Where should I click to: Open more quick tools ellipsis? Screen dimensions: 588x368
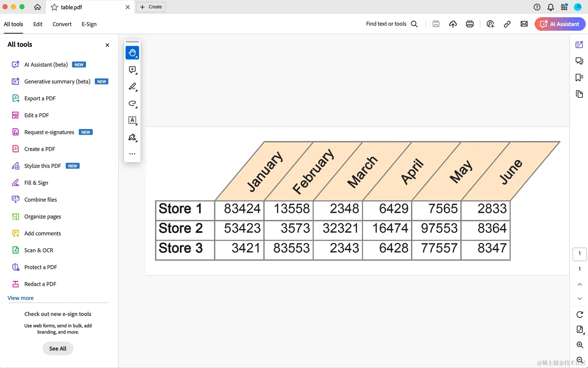[x=132, y=154]
